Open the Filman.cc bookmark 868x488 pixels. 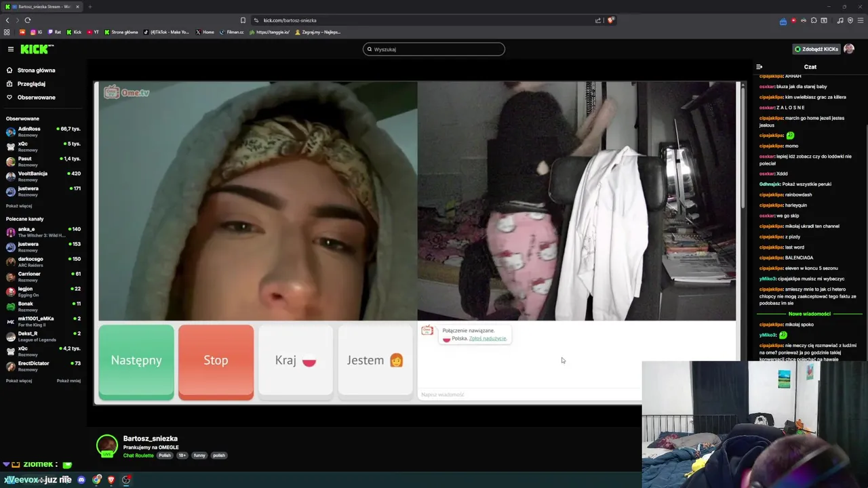point(231,32)
